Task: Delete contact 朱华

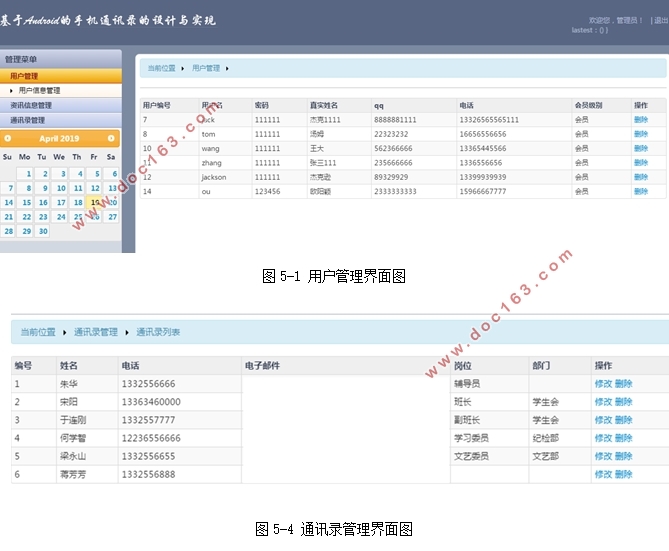Action: (x=623, y=384)
